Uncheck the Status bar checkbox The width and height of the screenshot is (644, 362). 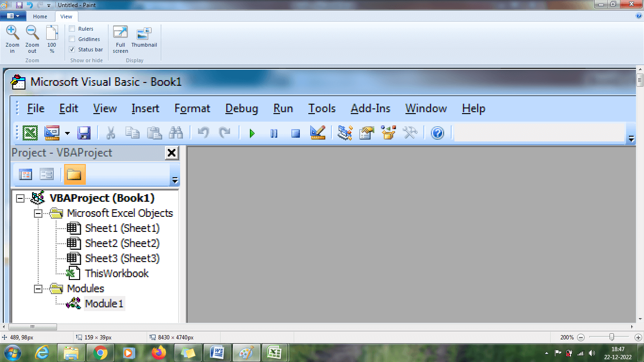[72, 49]
